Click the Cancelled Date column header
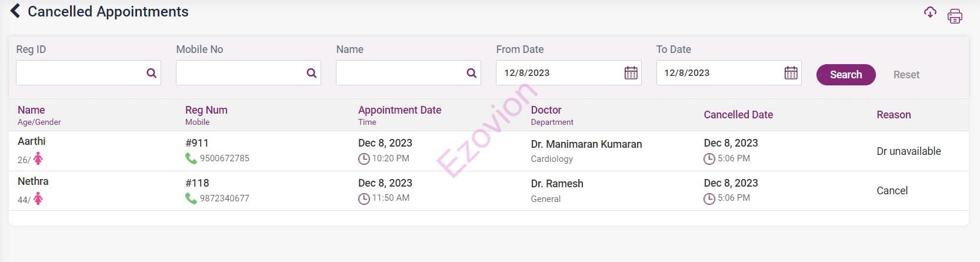980x262 pixels. tap(738, 115)
